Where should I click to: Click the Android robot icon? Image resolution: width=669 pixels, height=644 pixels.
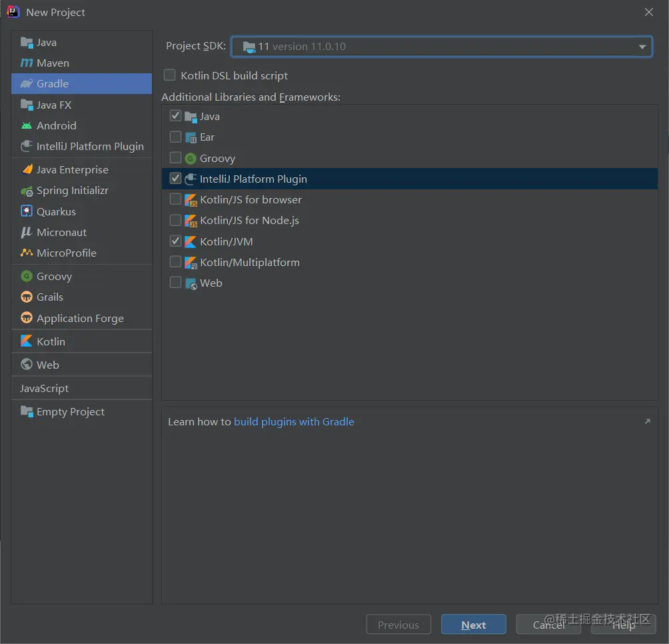pos(27,126)
